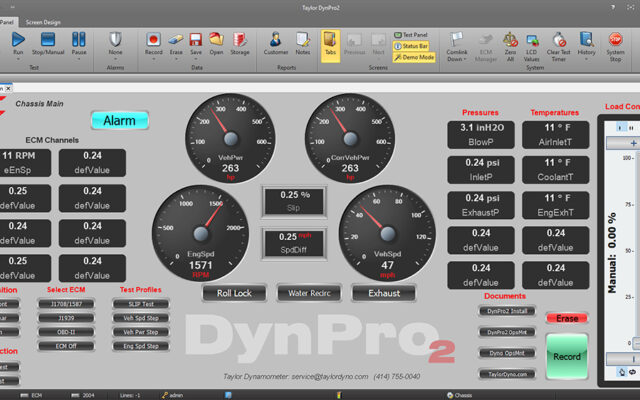Screen dimensions: 640x400
Task: Click the Record icon in the Data group
Action: [x=154, y=40]
